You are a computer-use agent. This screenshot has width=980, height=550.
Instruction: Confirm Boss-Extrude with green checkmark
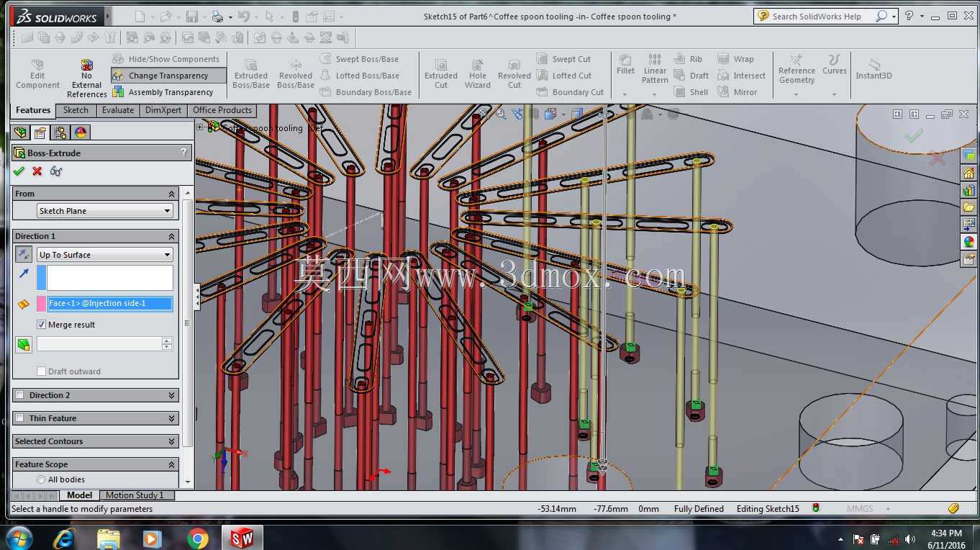(19, 171)
